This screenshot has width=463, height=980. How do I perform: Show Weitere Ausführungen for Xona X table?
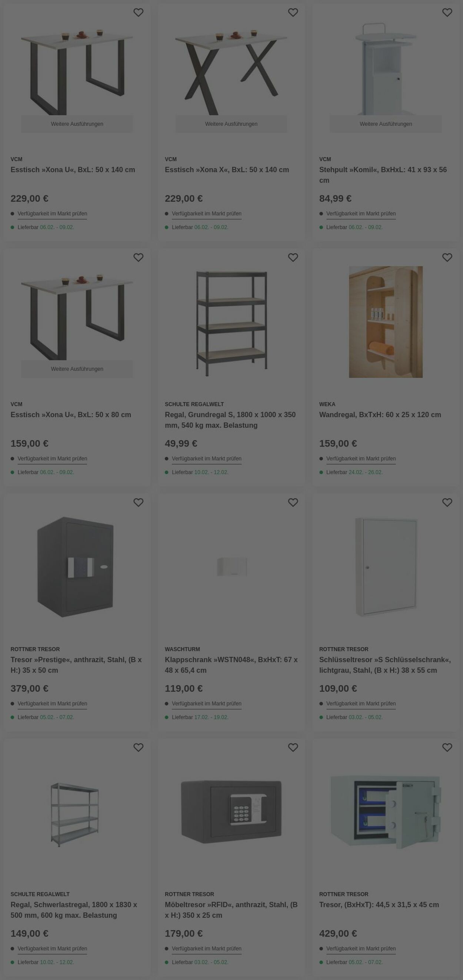tap(231, 124)
